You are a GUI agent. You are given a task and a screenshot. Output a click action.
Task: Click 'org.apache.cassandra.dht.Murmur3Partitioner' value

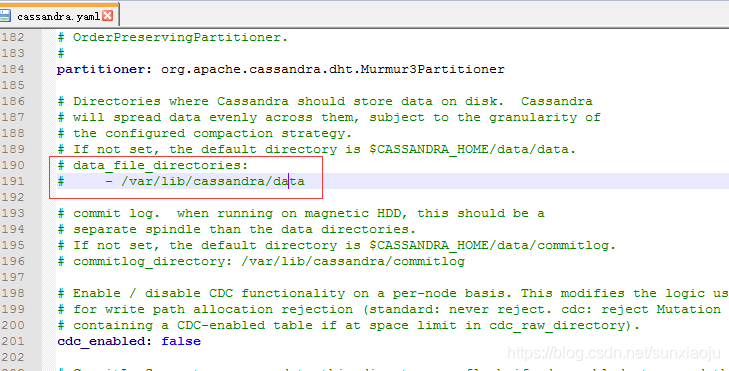pos(333,70)
